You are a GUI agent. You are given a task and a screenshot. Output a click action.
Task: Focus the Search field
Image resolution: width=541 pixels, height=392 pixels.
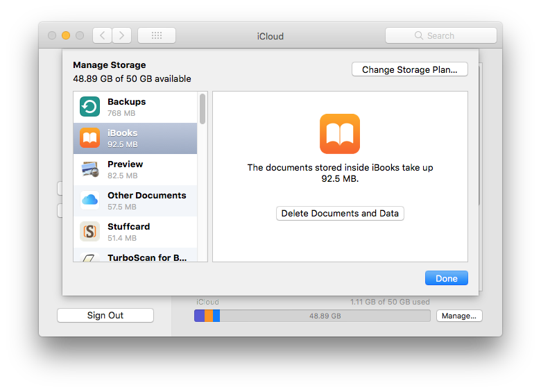441,35
